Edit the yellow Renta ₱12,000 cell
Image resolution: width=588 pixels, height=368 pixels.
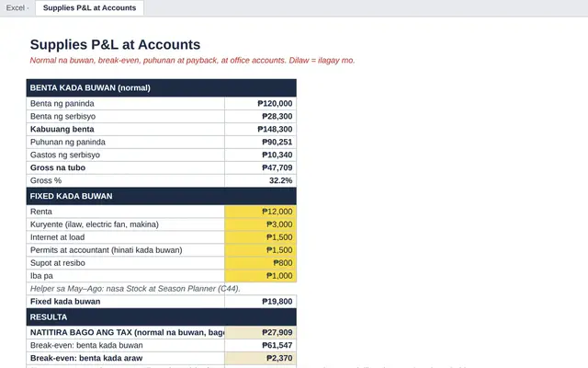[261, 212]
